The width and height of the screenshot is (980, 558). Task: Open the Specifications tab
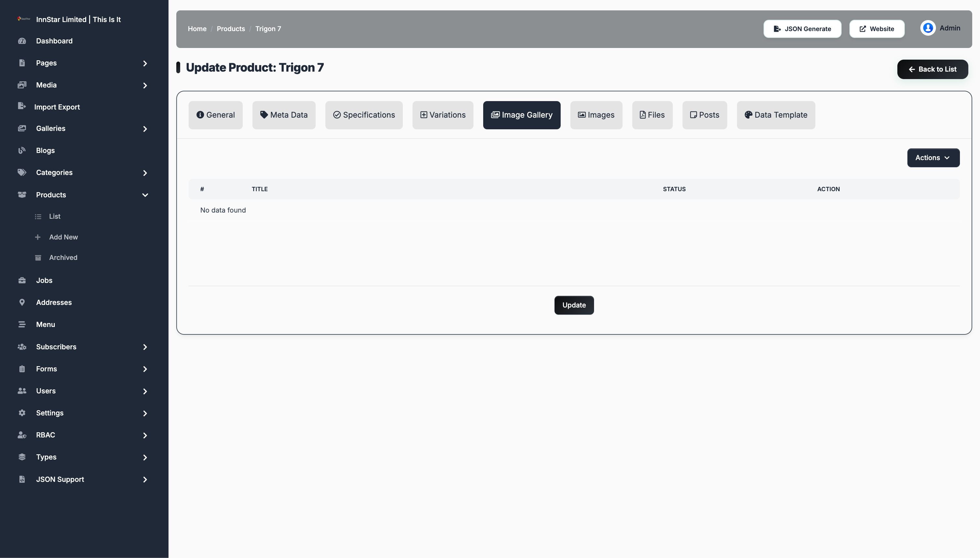(364, 115)
